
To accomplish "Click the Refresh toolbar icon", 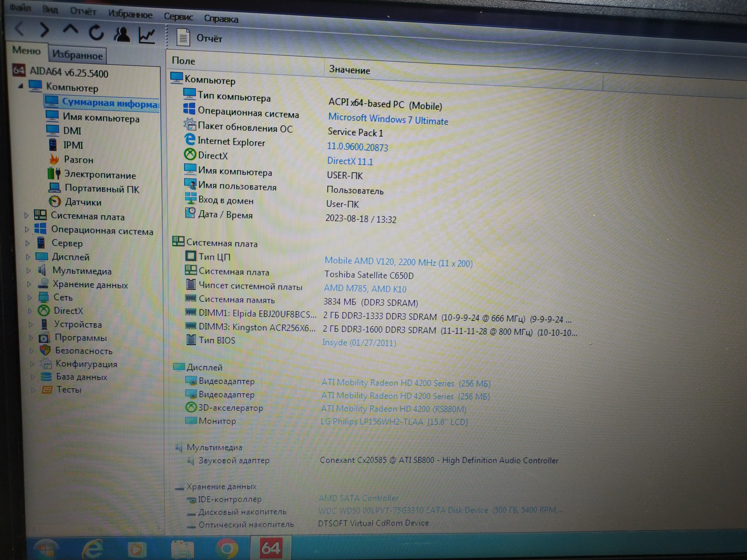I will [x=96, y=33].
